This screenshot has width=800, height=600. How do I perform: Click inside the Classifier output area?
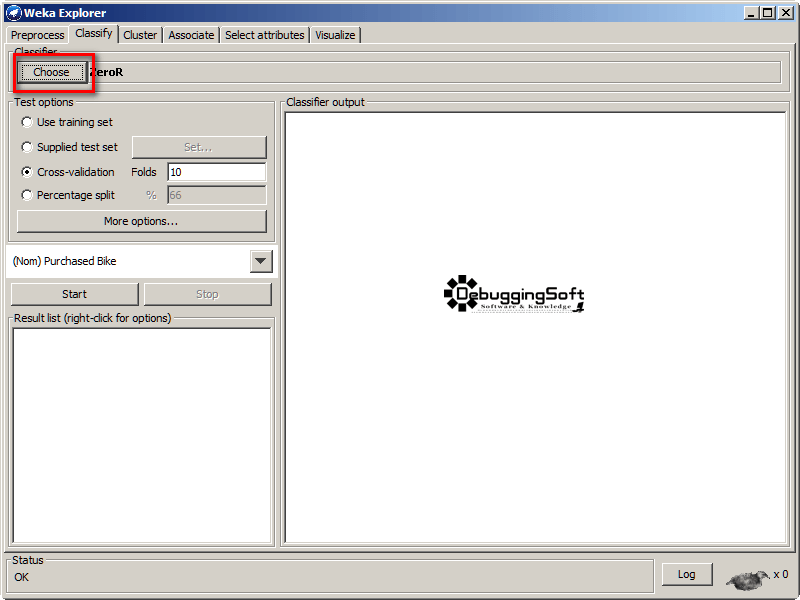click(535, 328)
